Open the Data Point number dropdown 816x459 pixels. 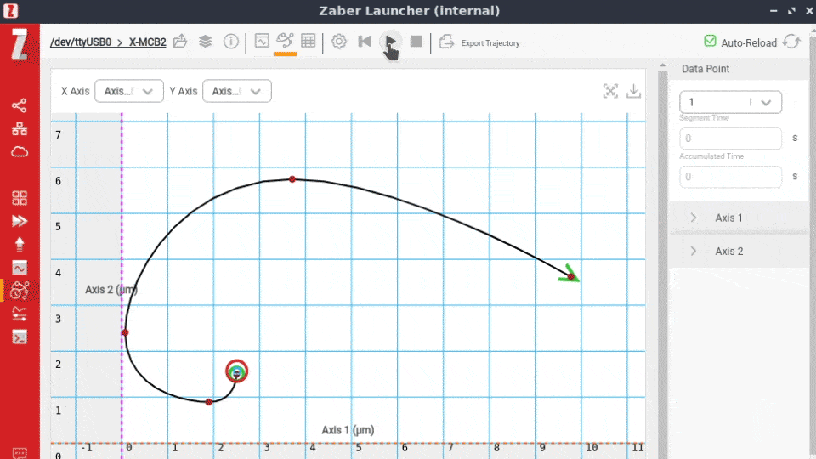[730, 102]
